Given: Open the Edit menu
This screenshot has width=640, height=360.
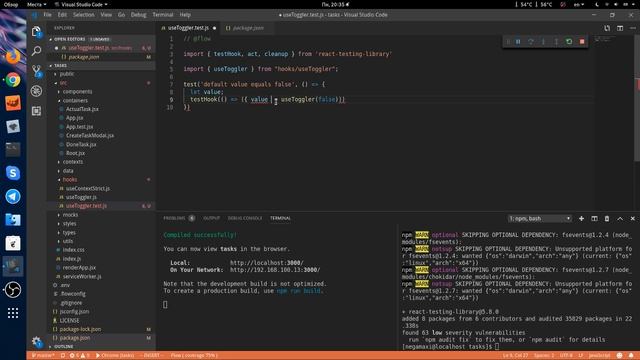Looking at the screenshot, I should [62, 15].
